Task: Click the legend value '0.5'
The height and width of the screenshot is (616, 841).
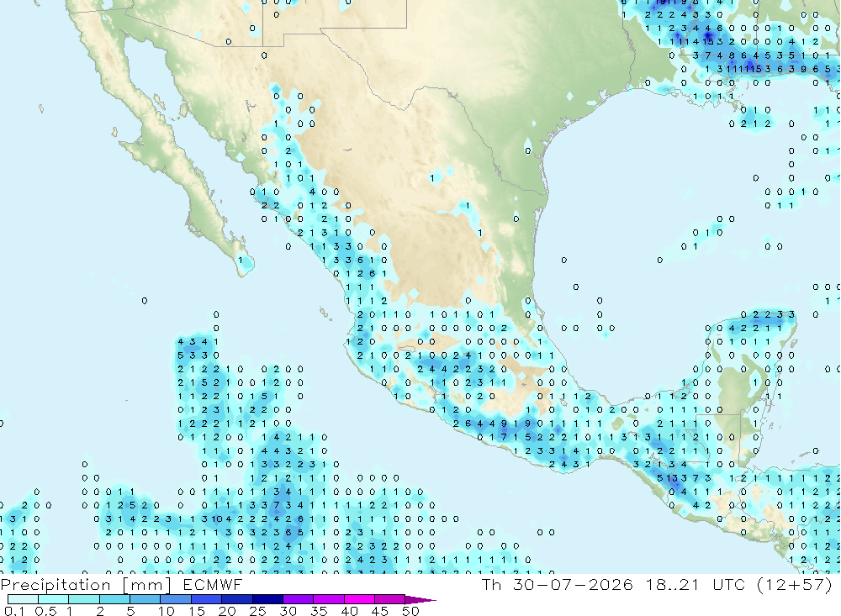Action: pos(45,611)
